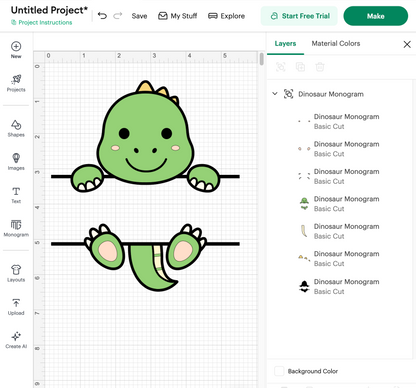Click the Upload arrow icon
This screenshot has height=388, width=416.
pyautogui.click(x=16, y=303)
